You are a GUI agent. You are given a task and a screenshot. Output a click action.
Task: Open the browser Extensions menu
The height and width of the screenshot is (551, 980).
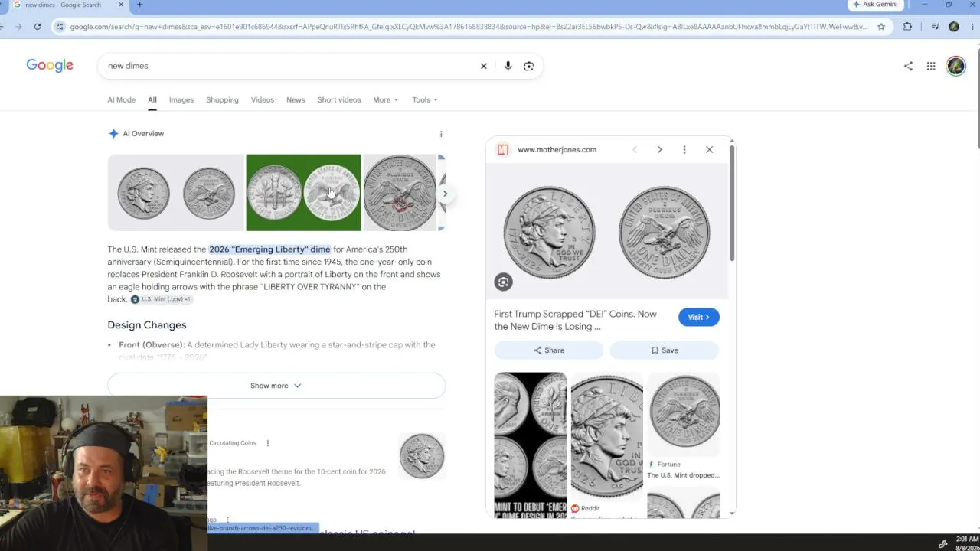[x=907, y=26]
